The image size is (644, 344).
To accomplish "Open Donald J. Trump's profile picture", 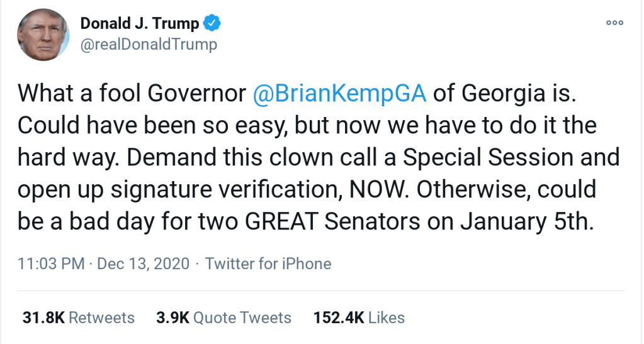I will pyautogui.click(x=43, y=35).
